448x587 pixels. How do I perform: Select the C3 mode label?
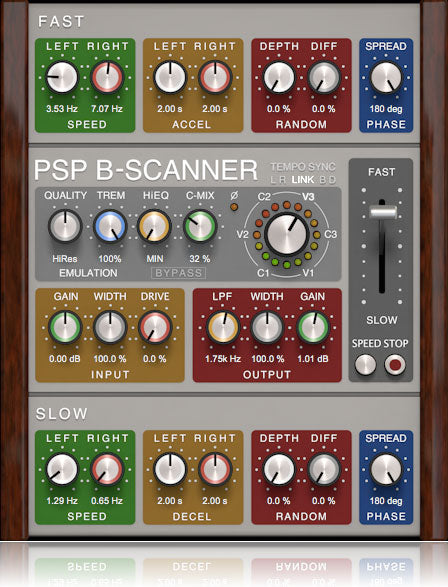[330, 235]
